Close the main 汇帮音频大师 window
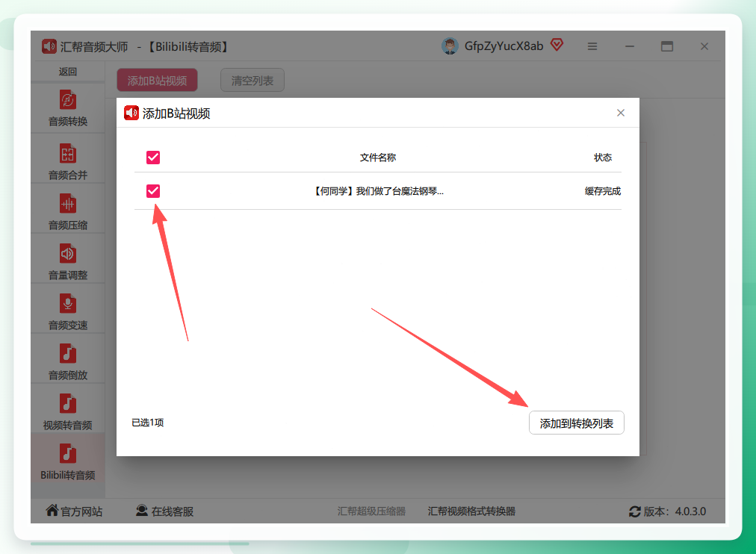Viewport: 756px width, 554px height. 704,46
